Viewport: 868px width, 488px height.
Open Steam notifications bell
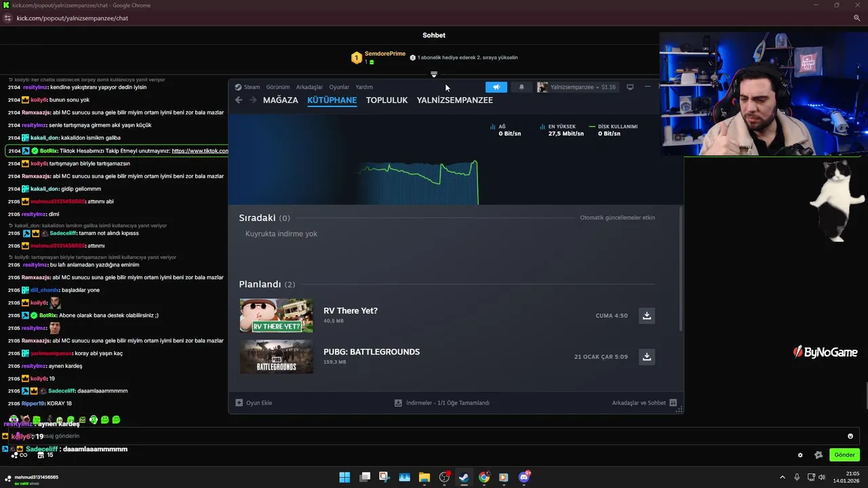click(521, 87)
